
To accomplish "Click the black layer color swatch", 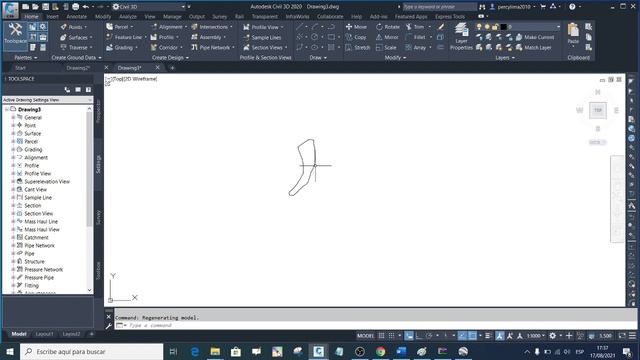I will point(503,27).
